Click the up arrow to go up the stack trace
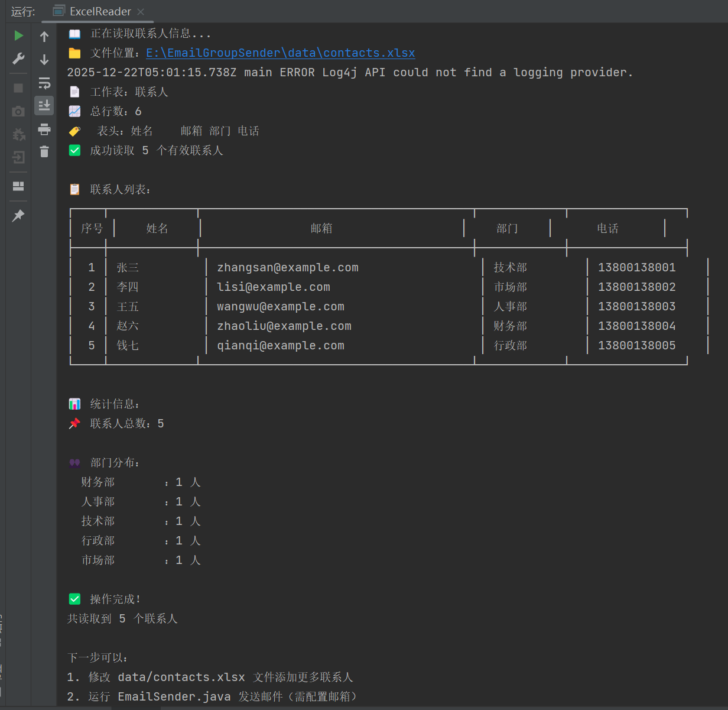Image resolution: width=728 pixels, height=710 pixels. [x=44, y=37]
